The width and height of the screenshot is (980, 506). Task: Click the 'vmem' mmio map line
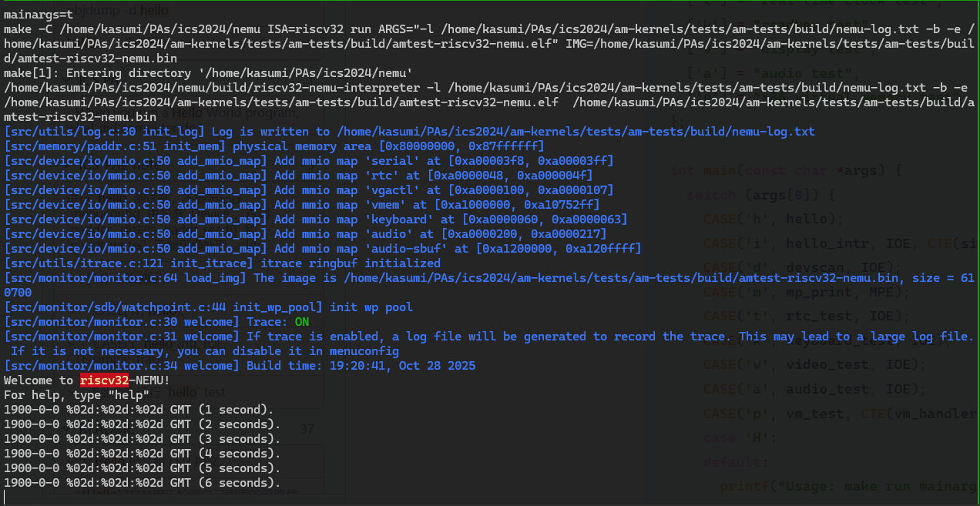coord(301,205)
